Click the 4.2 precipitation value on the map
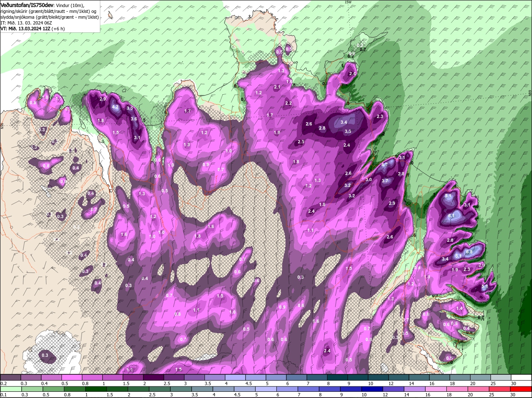The height and width of the screenshot is (398, 532). tap(116, 107)
